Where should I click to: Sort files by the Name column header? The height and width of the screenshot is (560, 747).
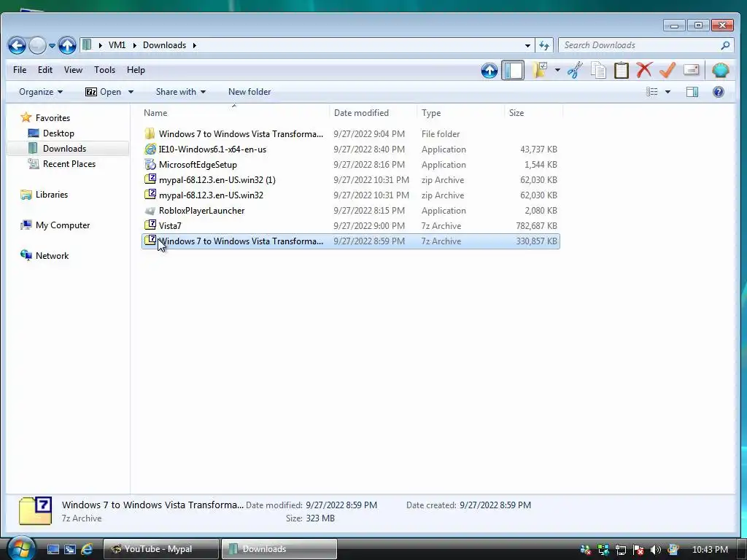[234, 113]
